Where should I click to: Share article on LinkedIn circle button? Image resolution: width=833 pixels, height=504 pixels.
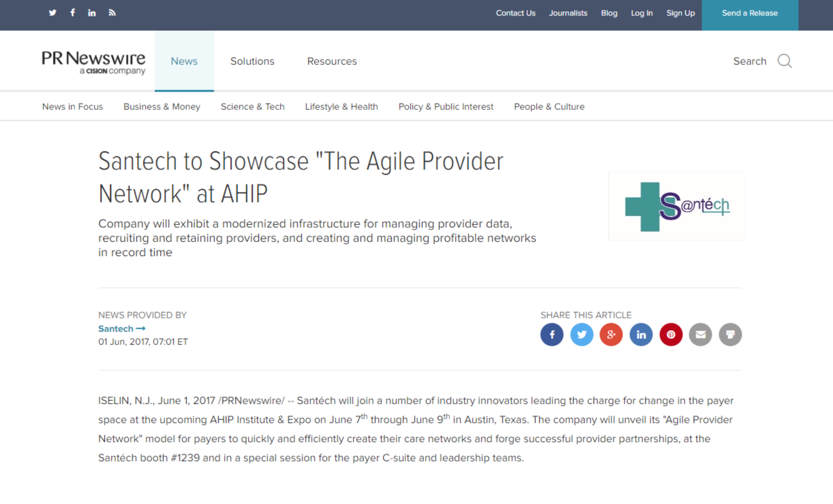pyautogui.click(x=641, y=335)
